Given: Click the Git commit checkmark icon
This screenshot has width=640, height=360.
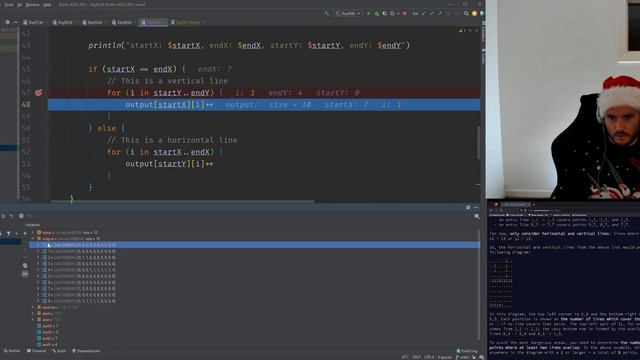Looking at the screenshot, I should click(x=431, y=13).
